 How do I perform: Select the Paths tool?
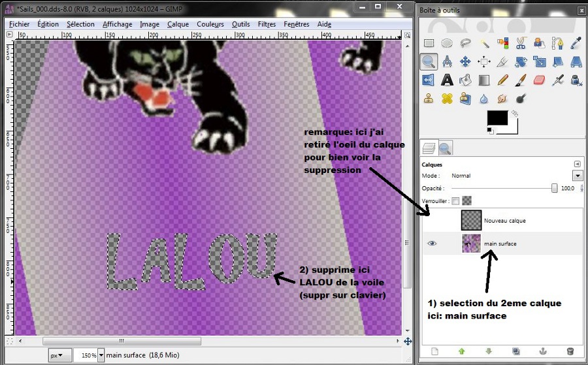[x=558, y=44]
